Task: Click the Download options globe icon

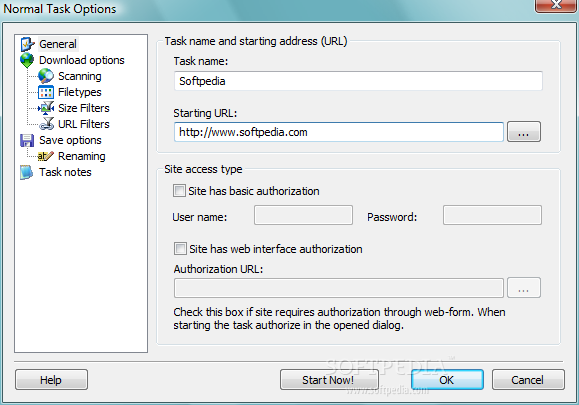Action: coord(27,60)
